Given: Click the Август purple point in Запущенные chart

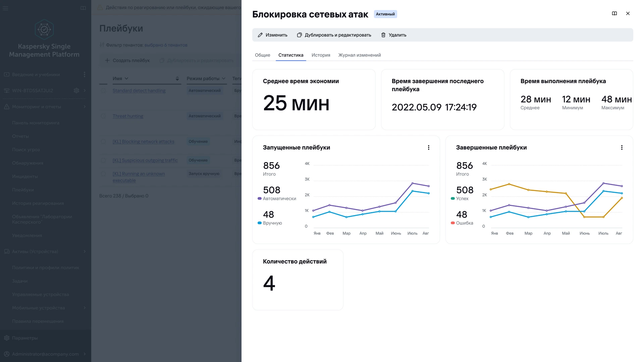Looking at the screenshot, I should click(x=429, y=186).
